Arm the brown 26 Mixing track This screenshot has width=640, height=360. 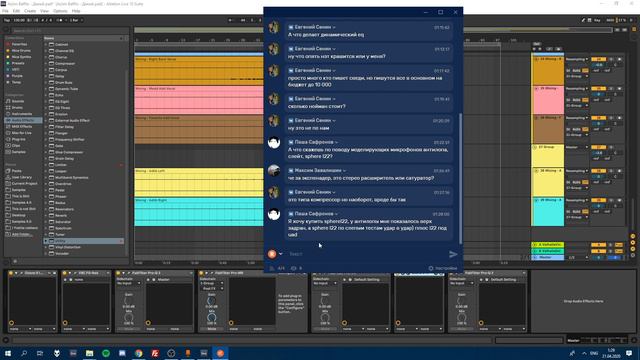click(x=620, y=118)
